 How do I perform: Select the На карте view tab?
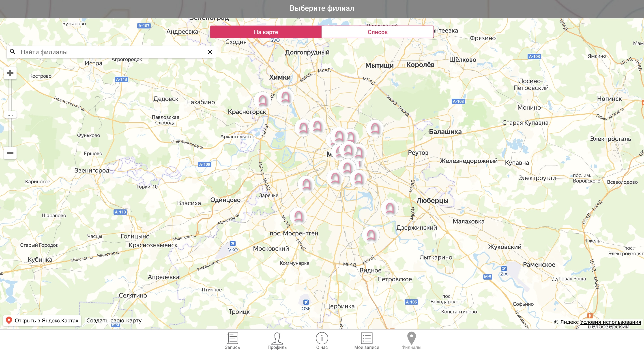[x=266, y=32]
